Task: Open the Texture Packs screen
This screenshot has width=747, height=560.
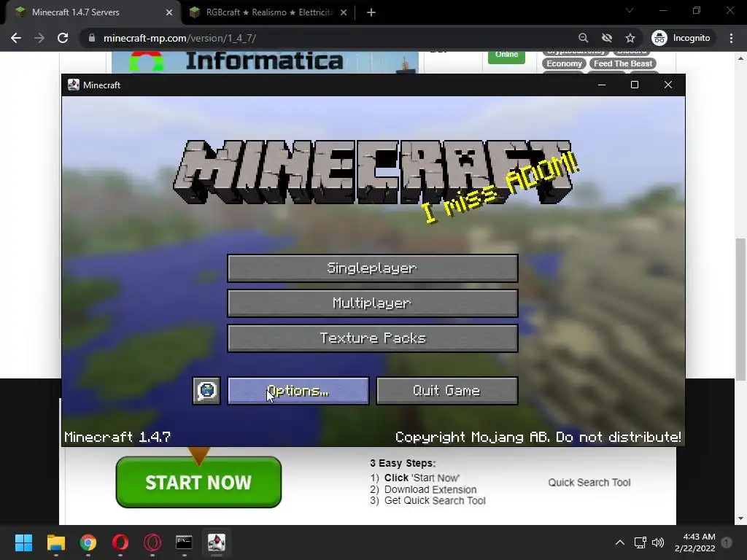Action: (x=373, y=338)
